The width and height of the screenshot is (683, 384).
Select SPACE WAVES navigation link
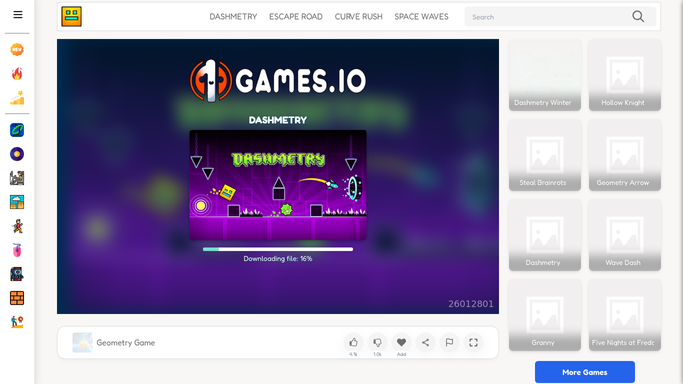tap(421, 17)
